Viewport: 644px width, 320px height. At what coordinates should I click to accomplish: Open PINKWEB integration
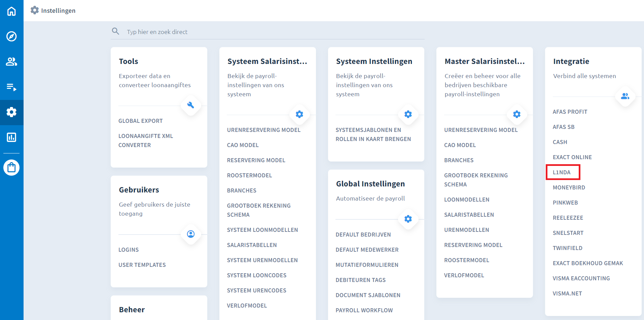tap(565, 203)
